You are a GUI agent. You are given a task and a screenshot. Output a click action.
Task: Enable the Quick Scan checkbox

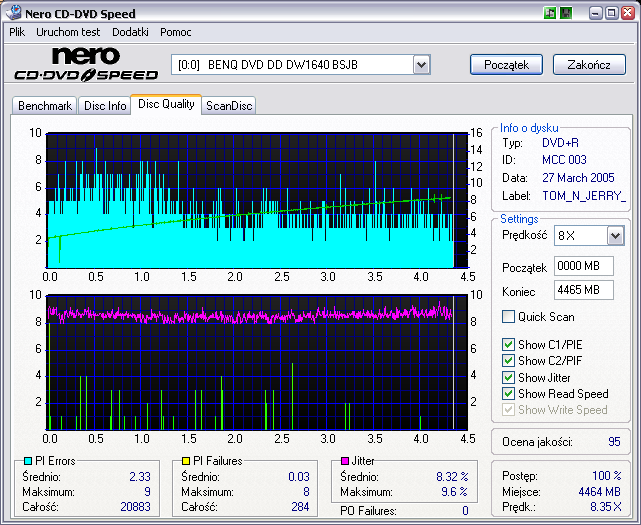(x=508, y=316)
